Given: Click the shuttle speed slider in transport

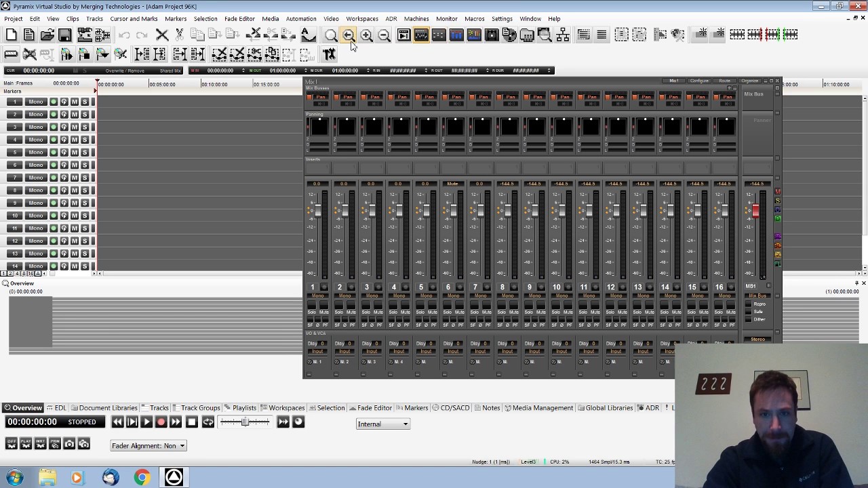Looking at the screenshot, I should click(x=245, y=422).
